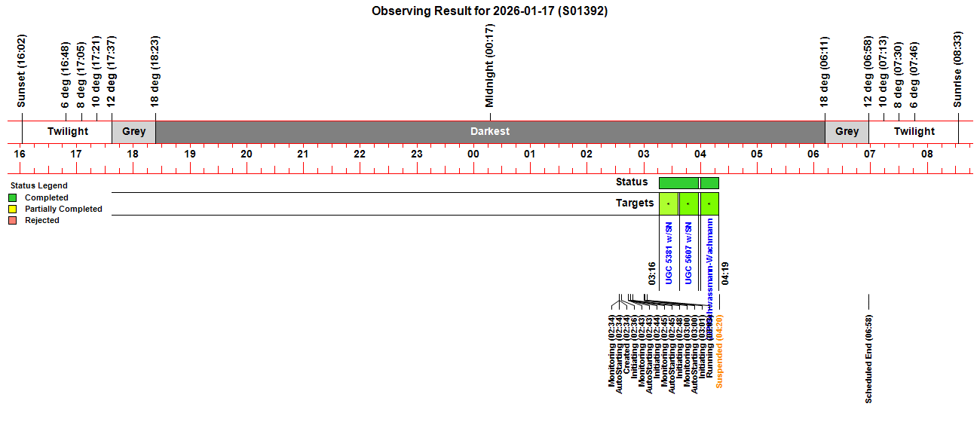Click the yellow Partially Completed legend swatch

(12, 209)
